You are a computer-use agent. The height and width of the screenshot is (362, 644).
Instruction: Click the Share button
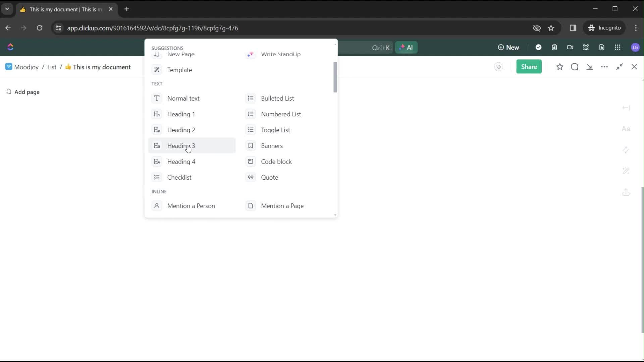(529, 67)
